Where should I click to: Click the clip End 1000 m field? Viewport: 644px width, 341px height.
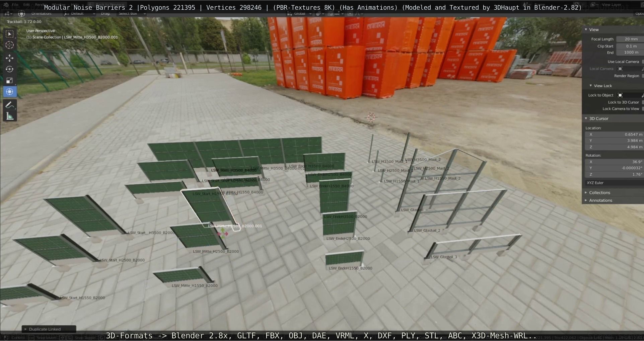pos(630,53)
